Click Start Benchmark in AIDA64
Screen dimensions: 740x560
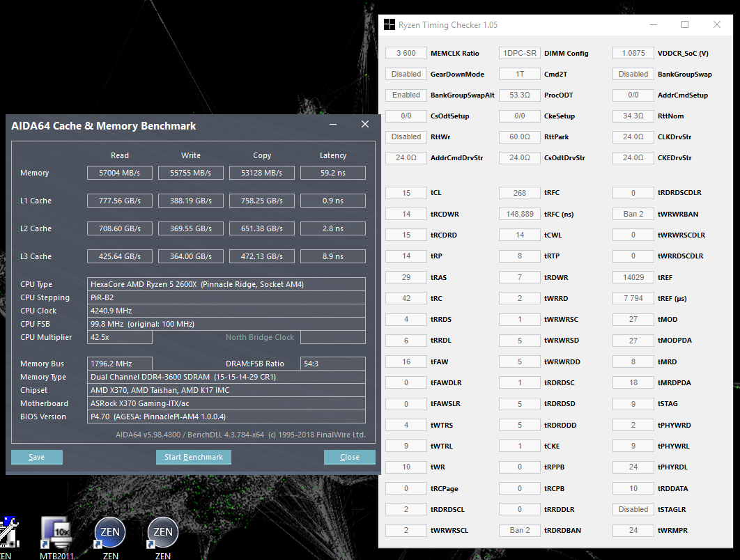click(194, 457)
